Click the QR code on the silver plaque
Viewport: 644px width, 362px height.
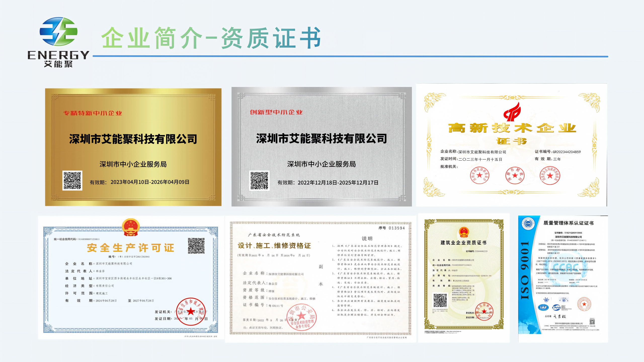coord(259,180)
